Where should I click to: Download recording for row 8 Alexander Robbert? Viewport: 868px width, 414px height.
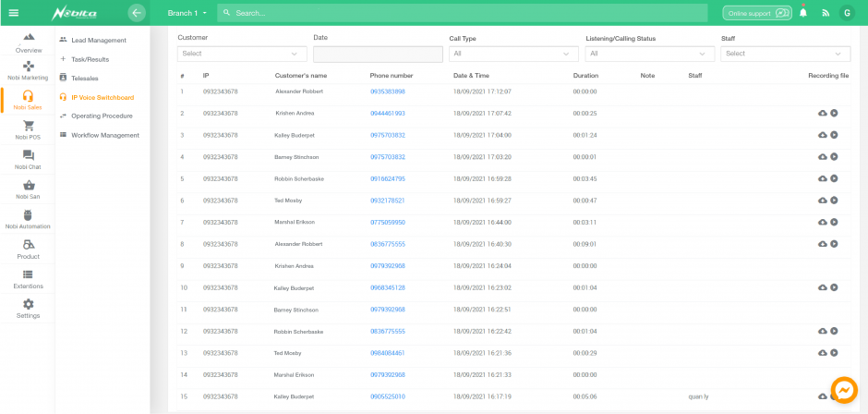(823, 244)
